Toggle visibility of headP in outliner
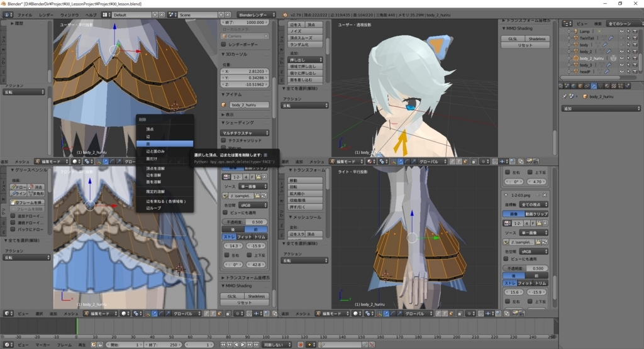Screen dimensions: 644x349 (621, 72)
